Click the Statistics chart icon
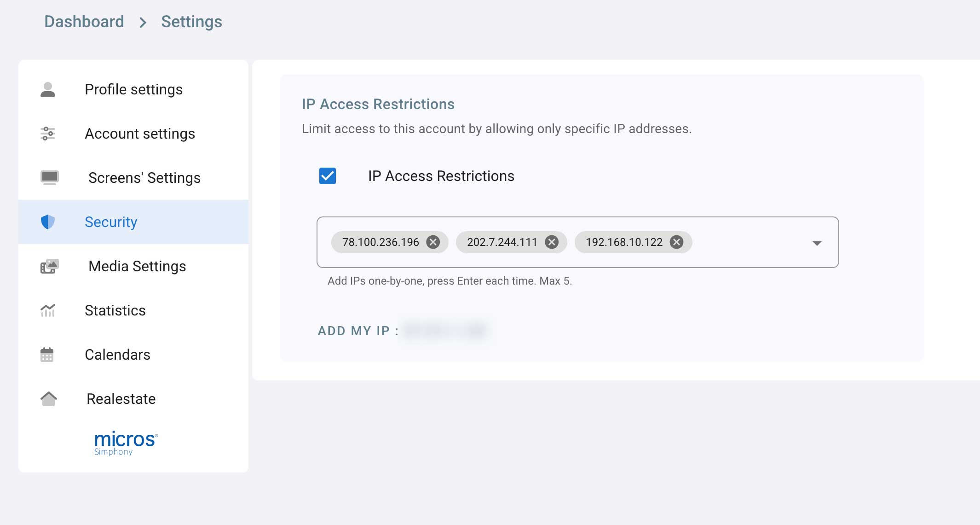 pyautogui.click(x=48, y=310)
